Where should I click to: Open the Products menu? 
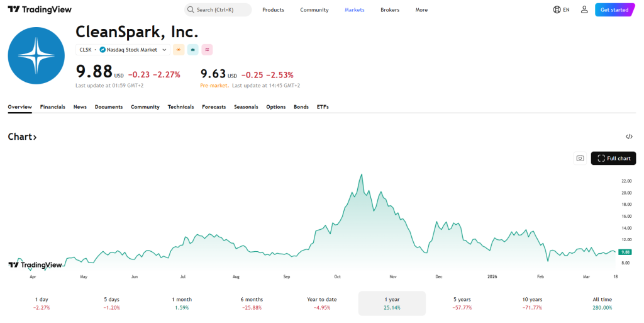(x=273, y=10)
